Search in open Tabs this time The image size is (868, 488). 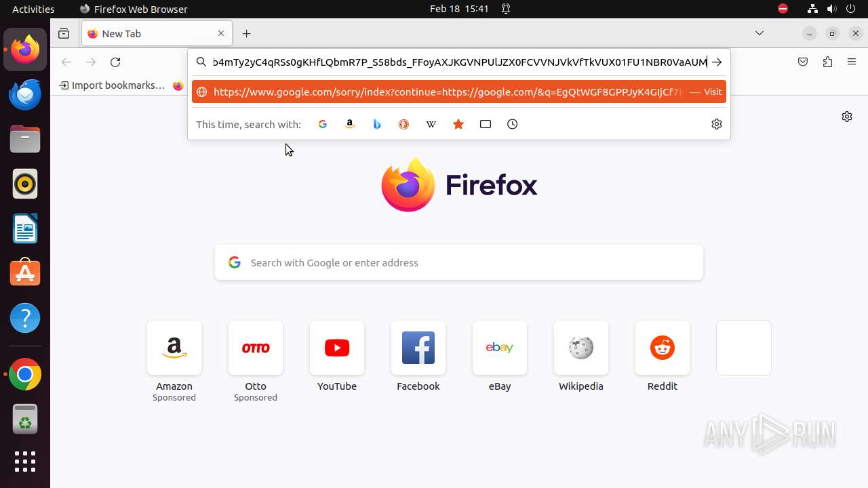click(486, 124)
